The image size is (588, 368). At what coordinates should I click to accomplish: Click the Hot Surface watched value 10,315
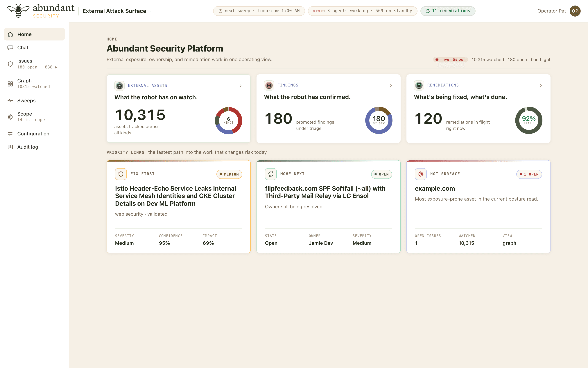(466, 243)
